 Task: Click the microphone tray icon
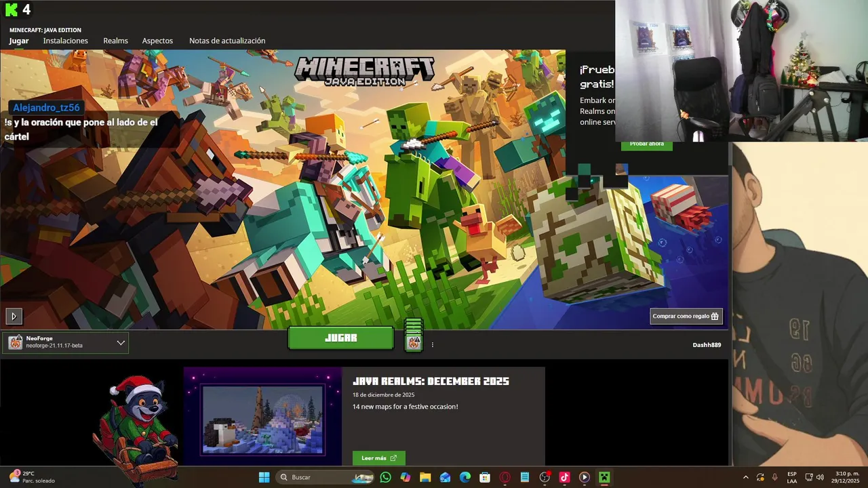tap(775, 477)
